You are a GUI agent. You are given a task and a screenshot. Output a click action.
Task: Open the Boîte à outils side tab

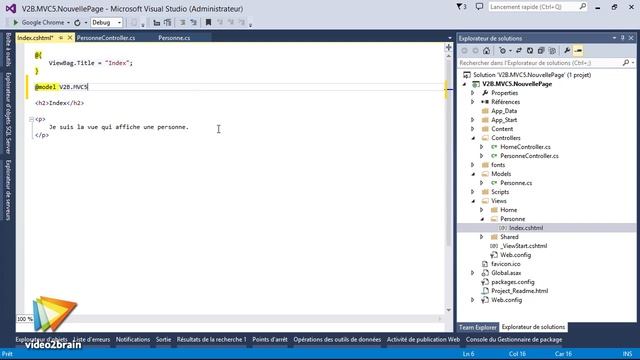coord(8,49)
